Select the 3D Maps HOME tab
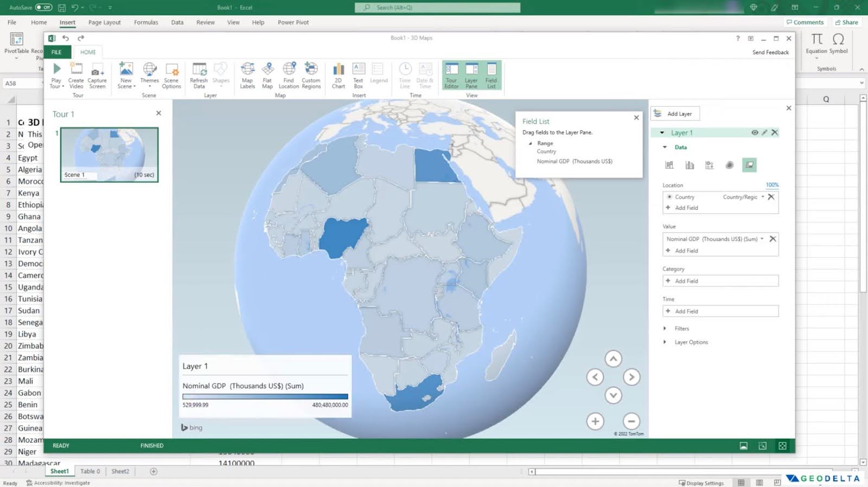This screenshot has height=487, width=868. (x=88, y=52)
